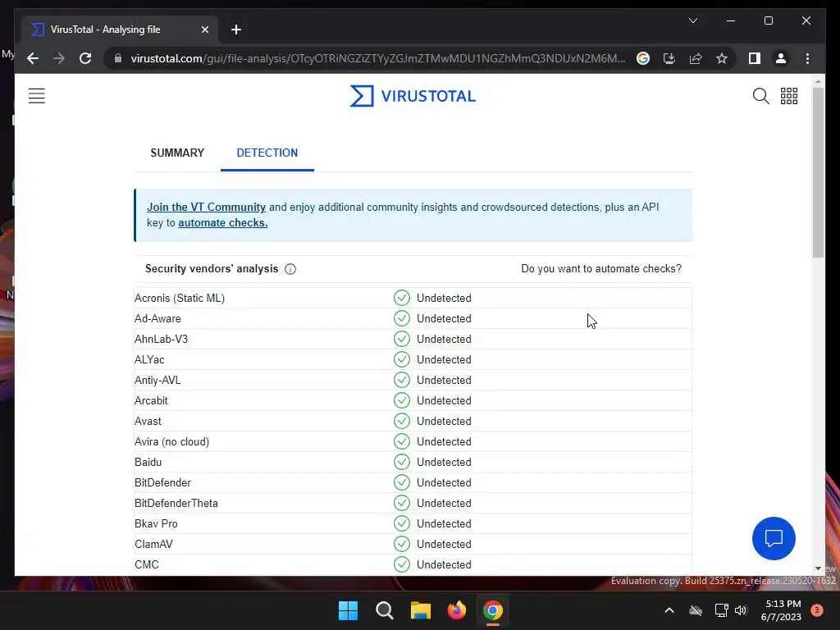
Task: Click the Avast vendor name
Action: click(148, 422)
